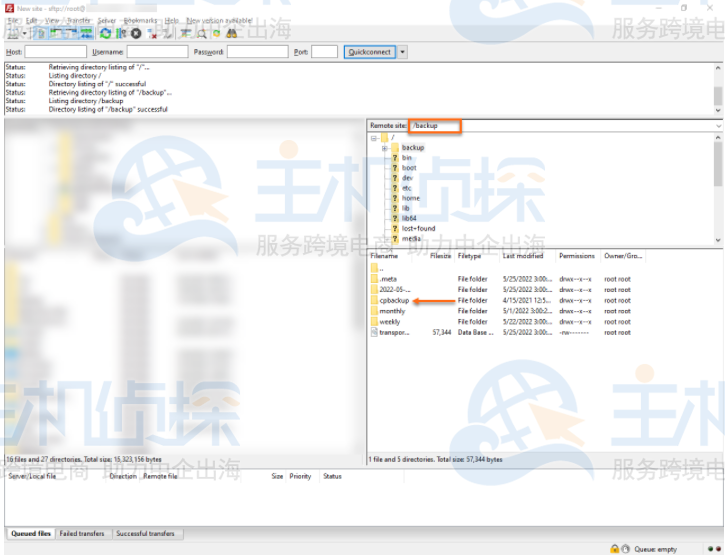This screenshot has height=559, width=725.
Task: Click the encryption lock status icon
Action: (x=614, y=549)
